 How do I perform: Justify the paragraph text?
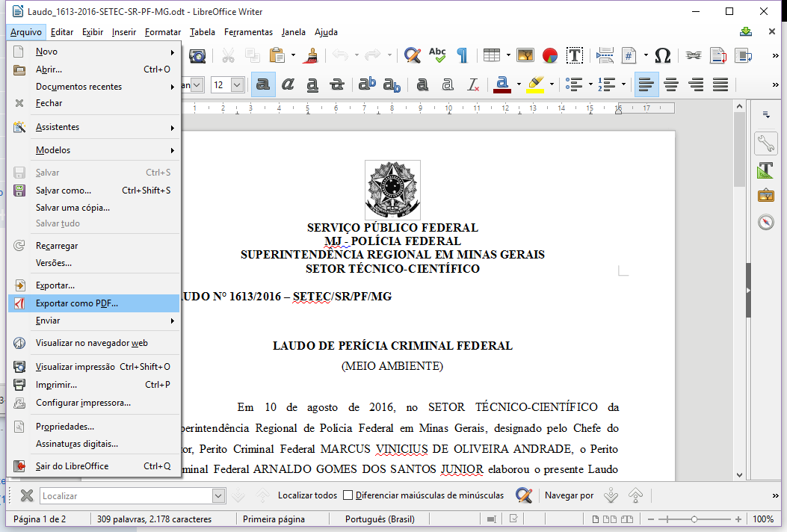(720, 85)
